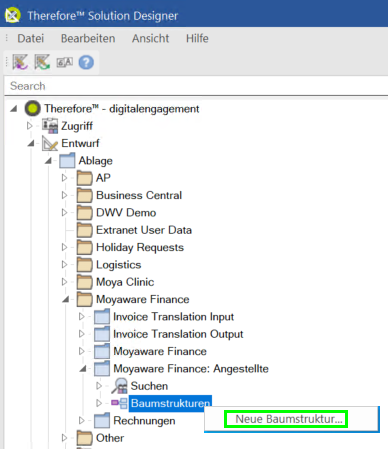Click the Baumstrukturen tree-view icon
Image resolution: width=388 pixels, height=449 pixels.
pyautogui.click(x=119, y=403)
